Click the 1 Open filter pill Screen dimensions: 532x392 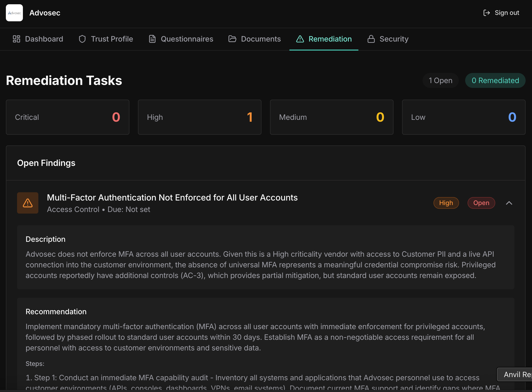click(x=440, y=80)
